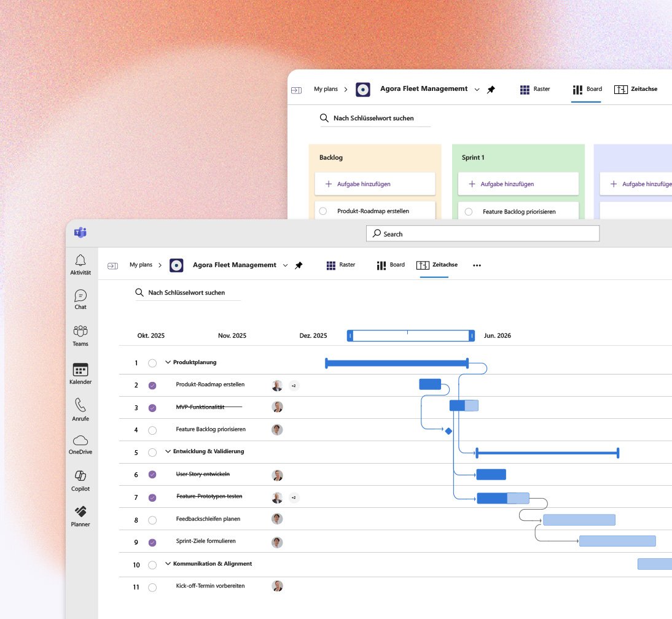Collapse Kommunikation & Alignment group
The width and height of the screenshot is (672, 619).
pyautogui.click(x=168, y=564)
